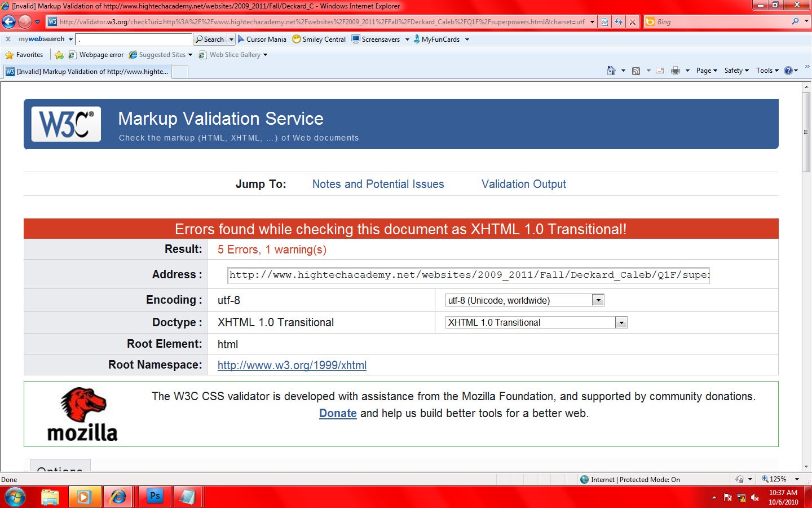Open Photoshop from the taskbar
Image resolution: width=812 pixels, height=508 pixels.
(155, 497)
